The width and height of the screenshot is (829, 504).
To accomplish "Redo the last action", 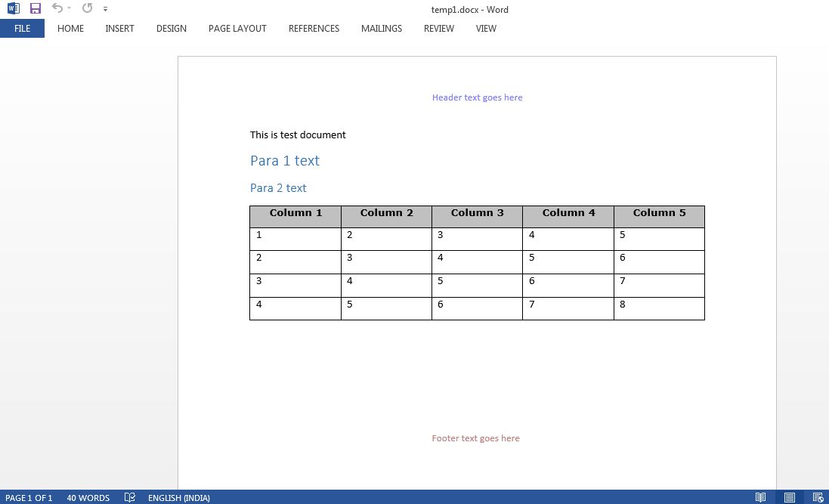I will pos(87,8).
